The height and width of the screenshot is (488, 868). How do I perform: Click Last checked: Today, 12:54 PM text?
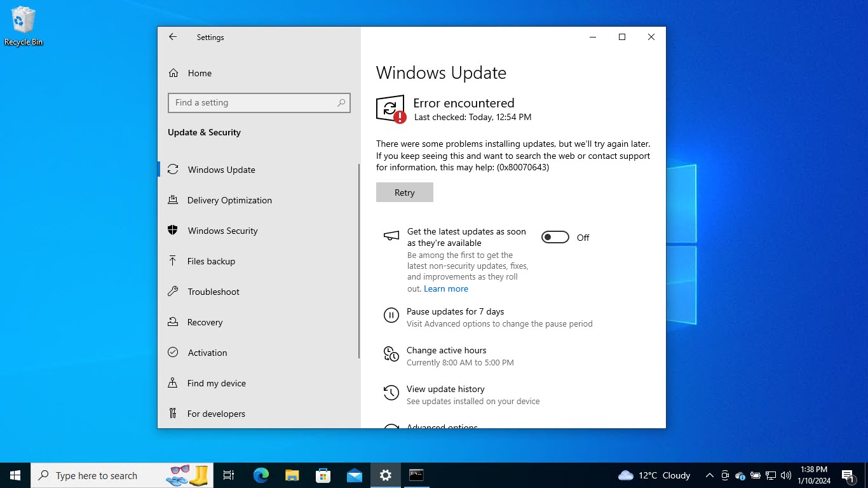473,117
